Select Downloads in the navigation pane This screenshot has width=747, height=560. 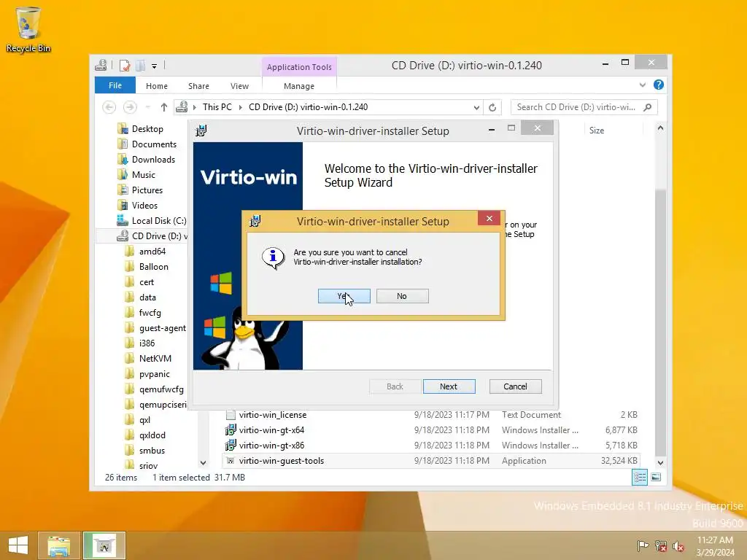[153, 160]
